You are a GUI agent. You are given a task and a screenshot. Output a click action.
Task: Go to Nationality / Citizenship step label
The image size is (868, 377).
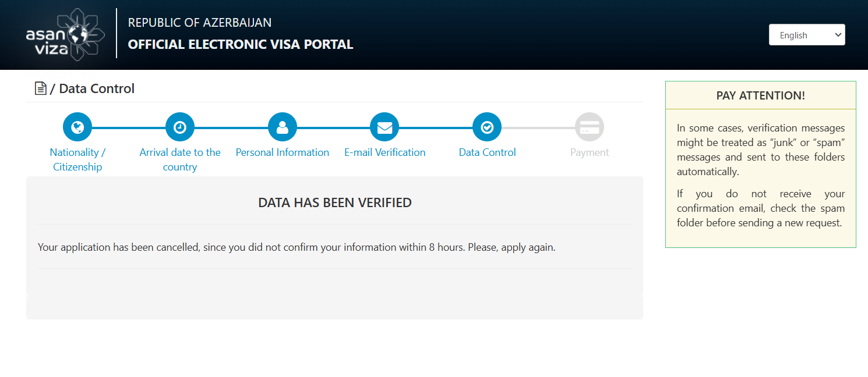(x=77, y=159)
